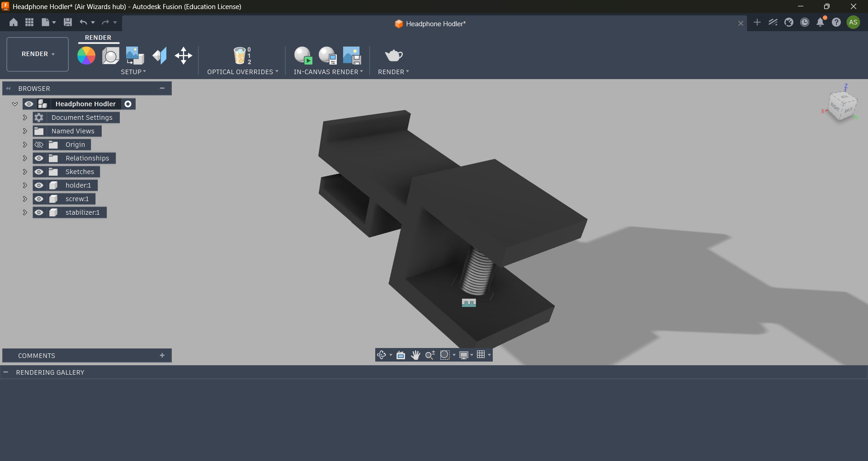Click the Zoom magnifier tool

(430, 355)
